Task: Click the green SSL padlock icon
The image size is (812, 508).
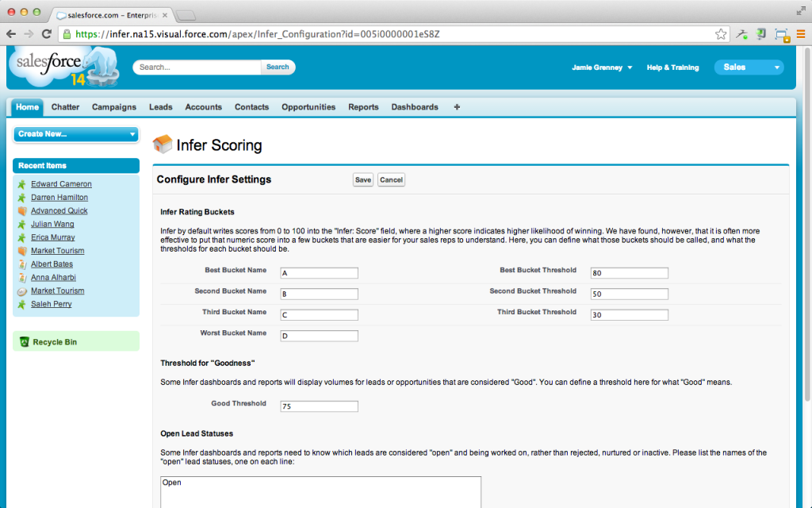Action: coord(67,34)
